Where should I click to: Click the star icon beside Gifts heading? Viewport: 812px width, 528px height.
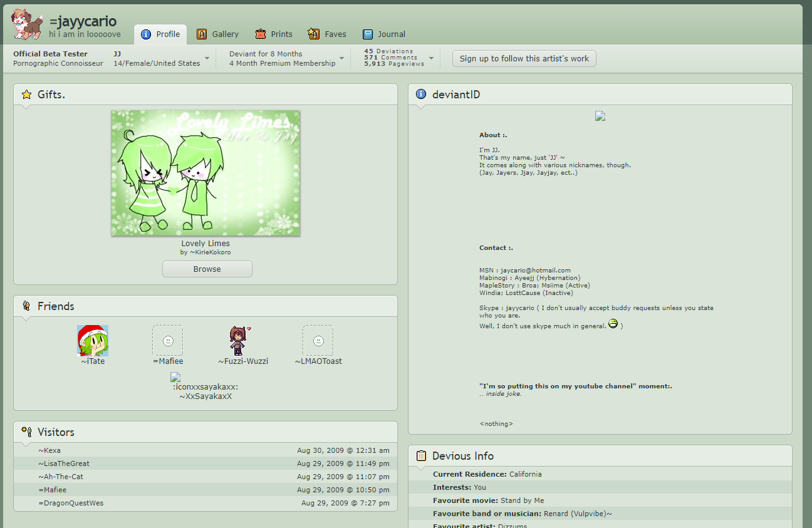(x=26, y=95)
